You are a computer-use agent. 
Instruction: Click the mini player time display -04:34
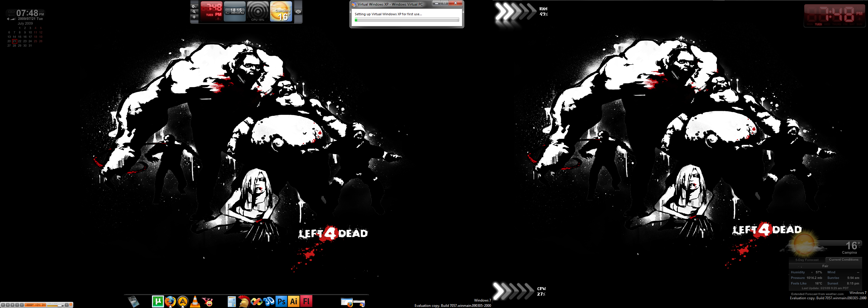[x=40, y=305]
